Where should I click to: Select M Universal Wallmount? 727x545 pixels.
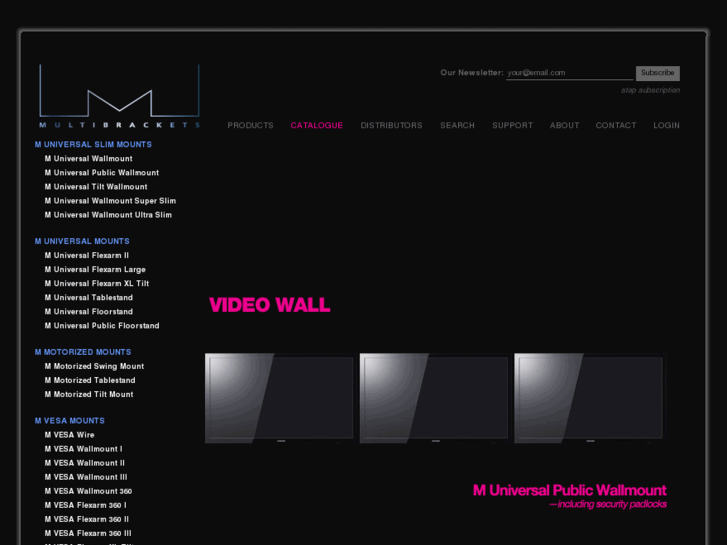coord(89,159)
